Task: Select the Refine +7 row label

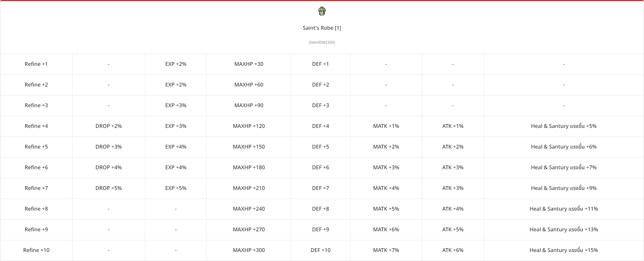Action: 36,188
